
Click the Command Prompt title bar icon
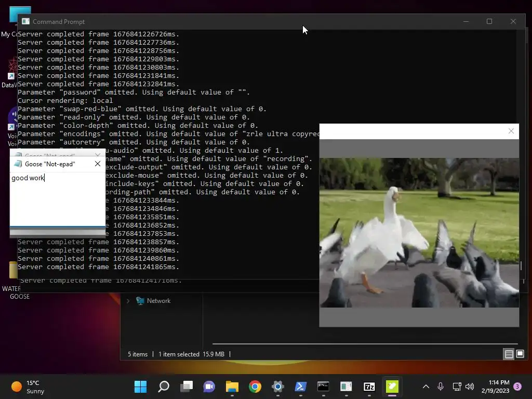(25, 21)
